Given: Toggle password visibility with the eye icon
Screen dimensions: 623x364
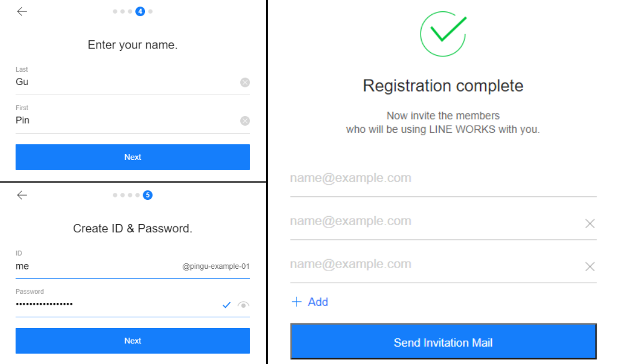Looking at the screenshot, I should tap(243, 305).
